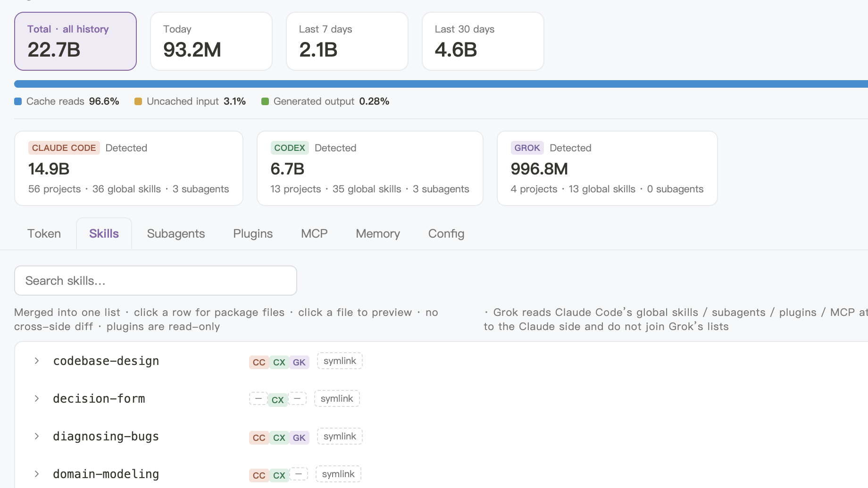Click the GK badge on codebase-design
This screenshot has width=868, height=488.
click(299, 362)
